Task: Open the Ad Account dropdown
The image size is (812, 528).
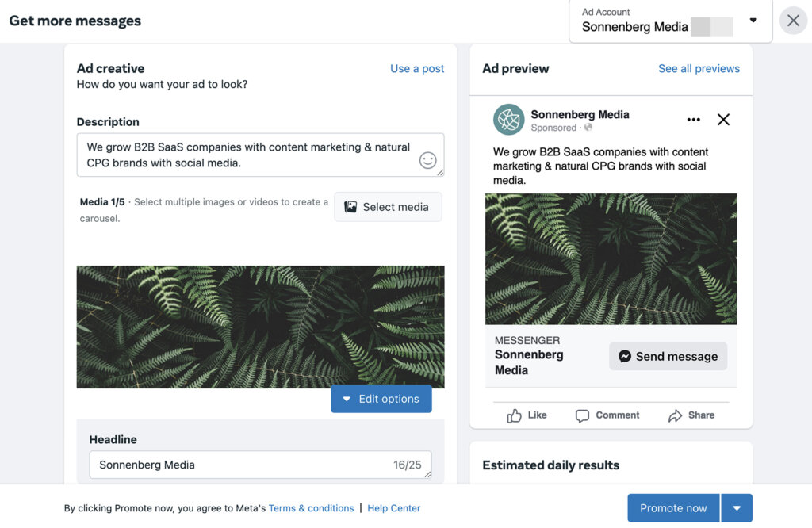Action: click(x=753, y=20)
